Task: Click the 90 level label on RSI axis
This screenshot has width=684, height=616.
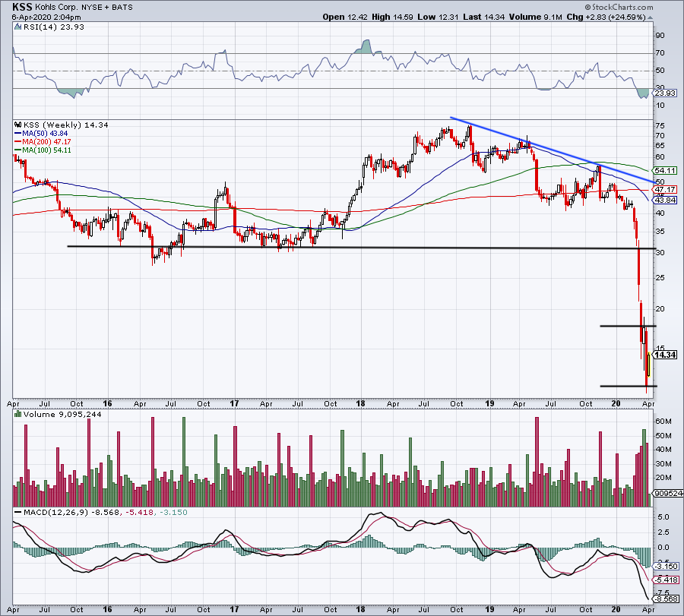Action: [x=660, y=35]
